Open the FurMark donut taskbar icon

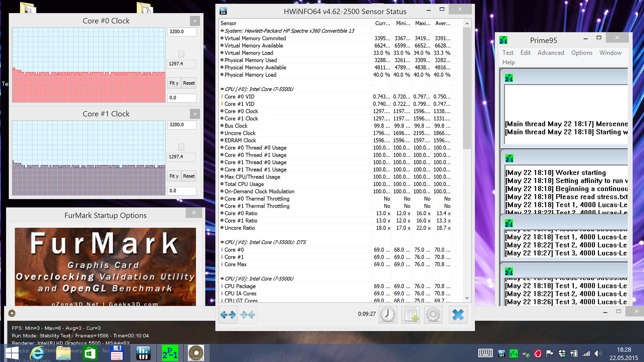[196, 353]
